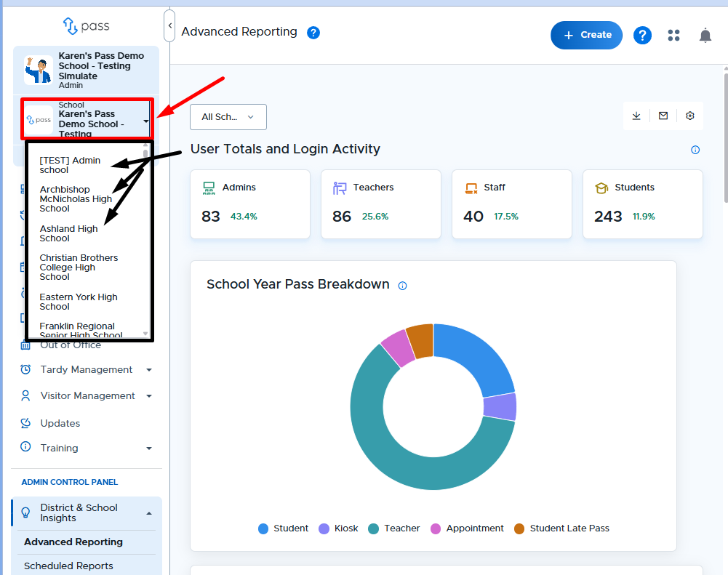Click the user avatar image
Image resolution: width=728 pixels, height=575 pixels.
[x=39, y=70]
